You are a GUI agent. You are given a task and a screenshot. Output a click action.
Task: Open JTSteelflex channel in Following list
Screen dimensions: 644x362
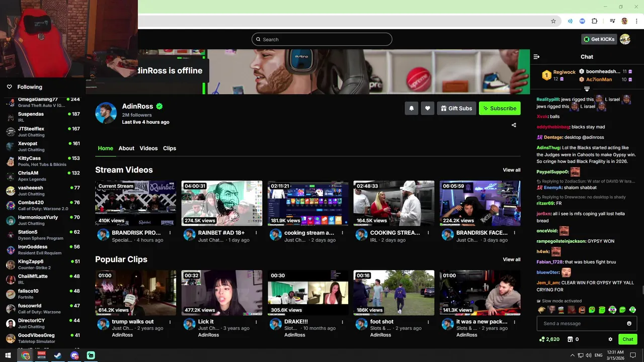[x=43, y=132]
